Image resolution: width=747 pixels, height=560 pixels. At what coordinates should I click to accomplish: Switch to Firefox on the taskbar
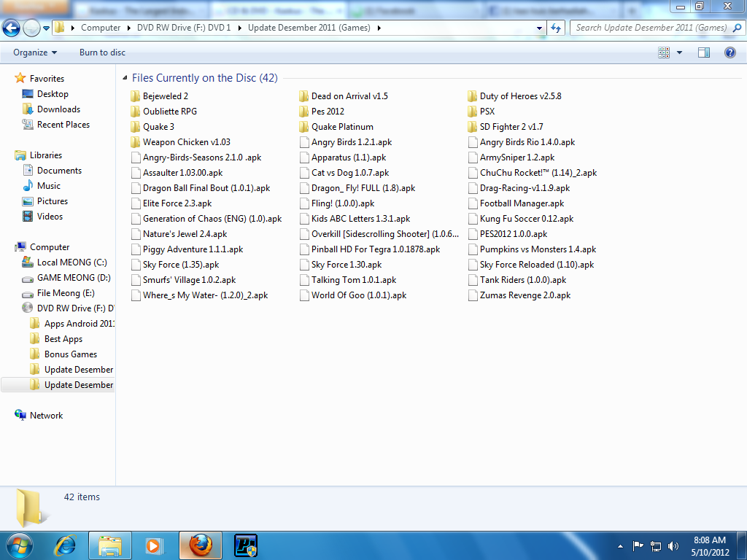pyautogui.click(x=201, y=545)
